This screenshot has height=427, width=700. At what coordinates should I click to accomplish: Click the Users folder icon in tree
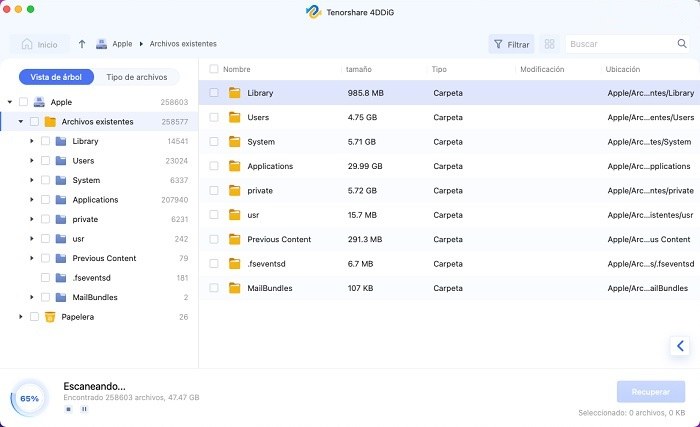point(61,160)
